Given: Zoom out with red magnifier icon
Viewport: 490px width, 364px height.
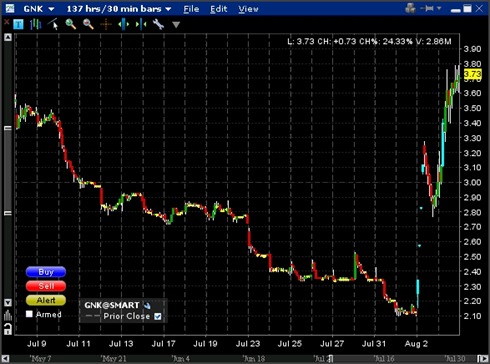Looking at the screenshot, I should point(88,24).
